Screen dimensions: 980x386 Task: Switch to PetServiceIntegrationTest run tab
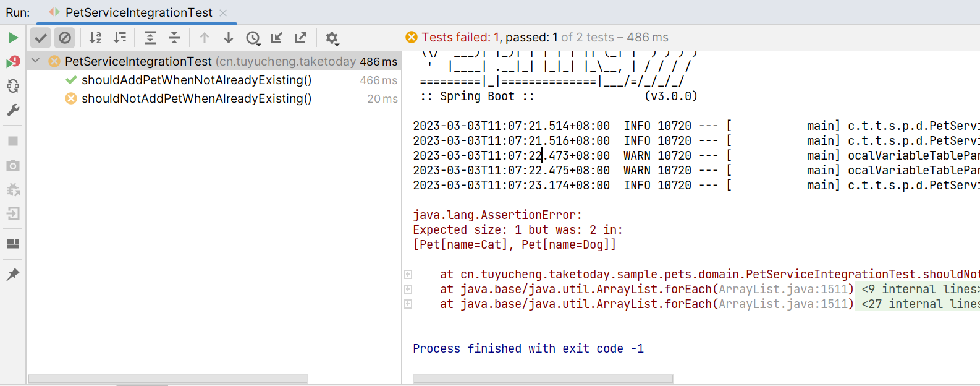(138, 12)
